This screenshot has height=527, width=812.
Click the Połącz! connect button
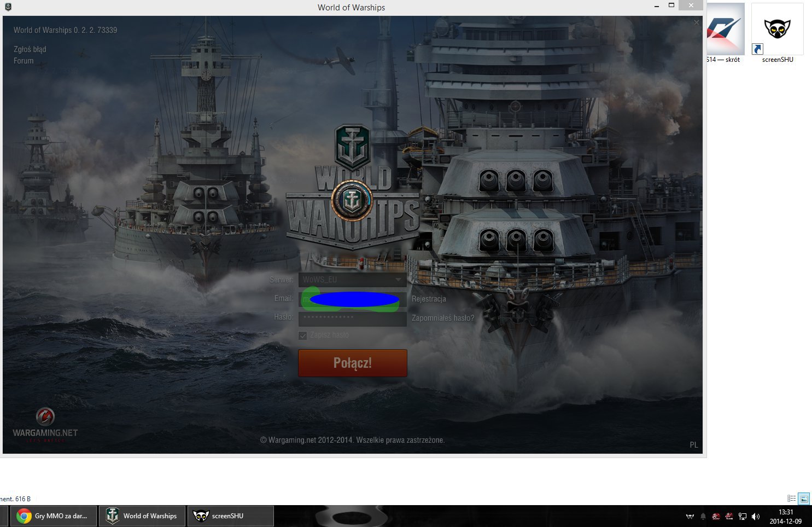click(x=353, y=363)
